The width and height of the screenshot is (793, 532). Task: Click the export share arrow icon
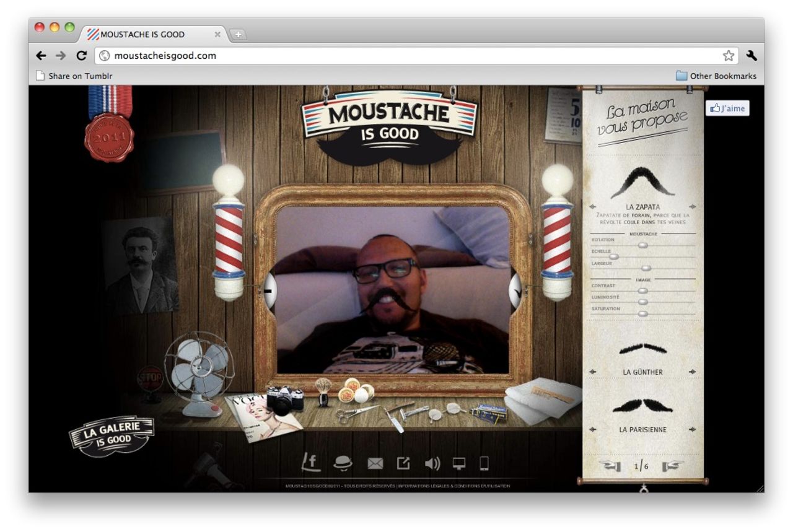click(403, 463)
